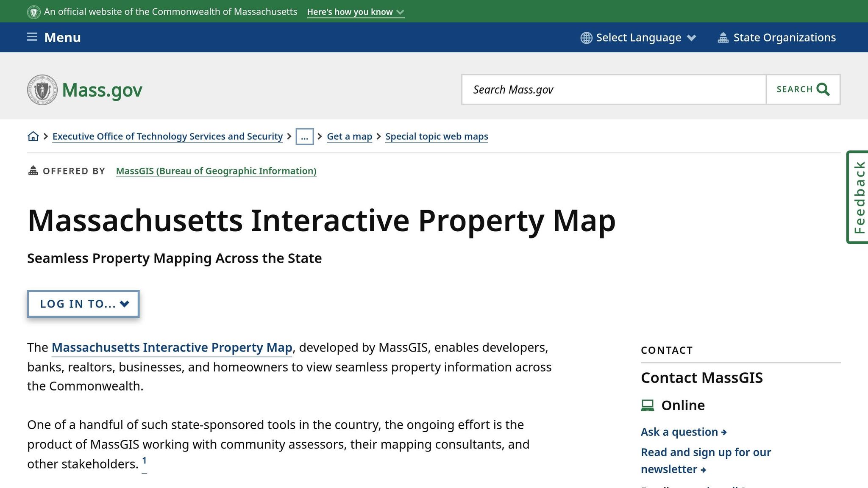Open the Select Language dropdown
Image resolution: width=868 pixels, height=488 pixels.
coord(638,38)
